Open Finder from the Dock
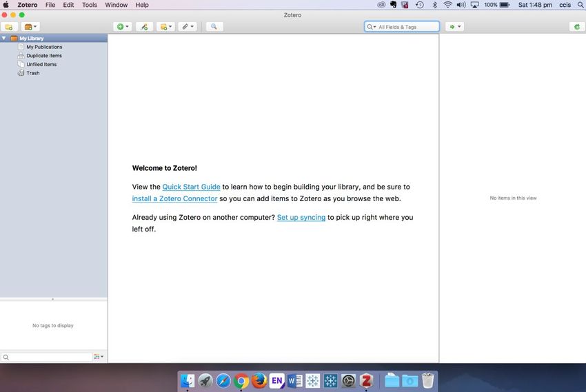Viewport: 586px width, 392px height. (x=188, y=381)
